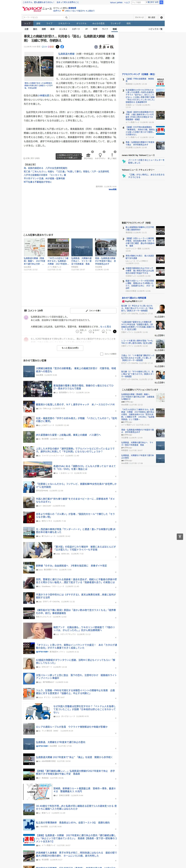Click the 小林健太郎 name link in article
The height and width of the screenshot is (868, 186).
44,95
